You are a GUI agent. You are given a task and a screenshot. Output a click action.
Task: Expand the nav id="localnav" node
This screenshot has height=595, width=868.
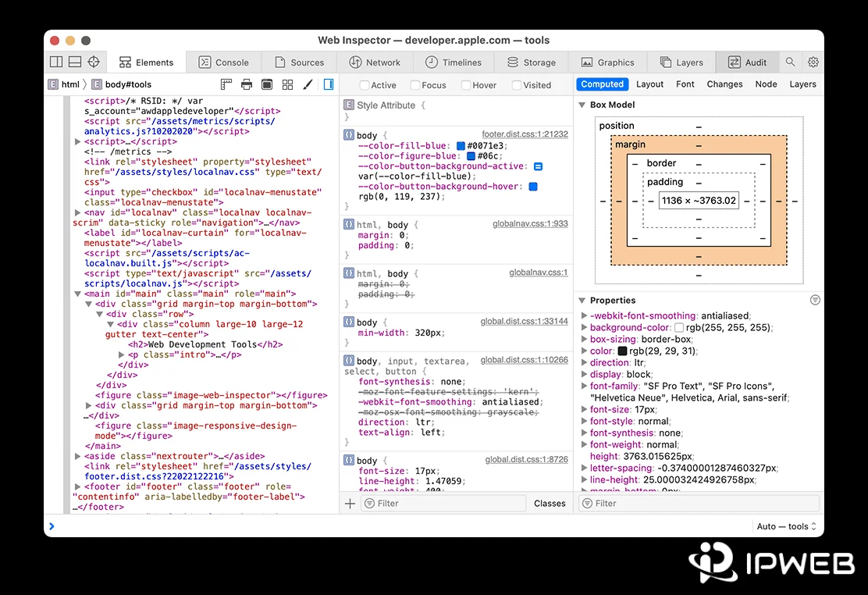pyautogui.click(x=77, y=212)
